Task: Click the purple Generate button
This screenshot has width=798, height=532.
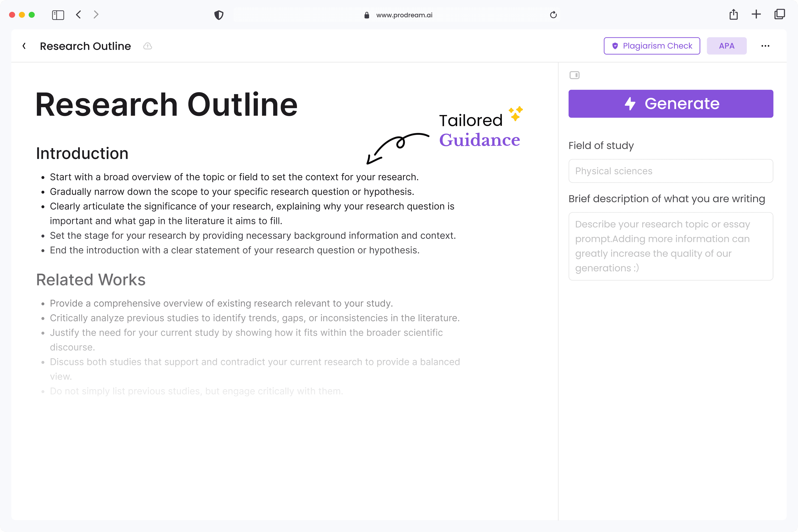Action: point(671,104)
